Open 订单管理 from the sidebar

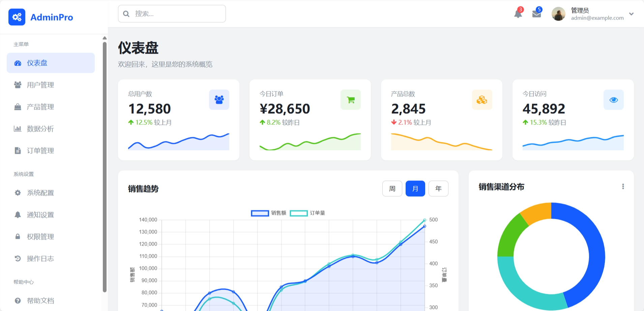click(40, 151)
